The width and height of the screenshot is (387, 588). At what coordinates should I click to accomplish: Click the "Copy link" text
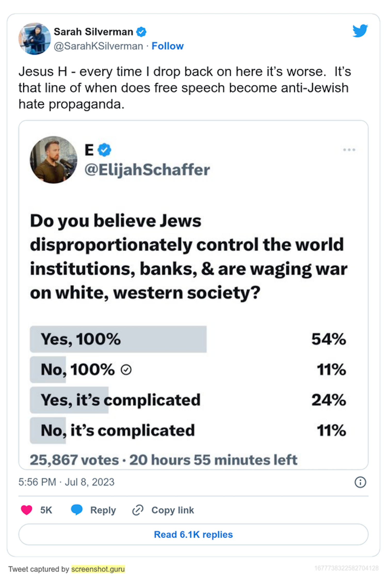click(173, 510)
